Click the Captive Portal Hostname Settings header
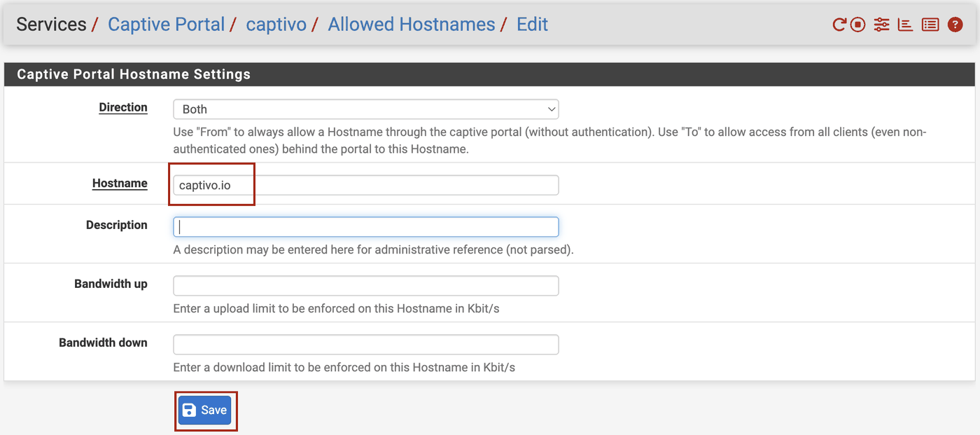 click(134, 74)
